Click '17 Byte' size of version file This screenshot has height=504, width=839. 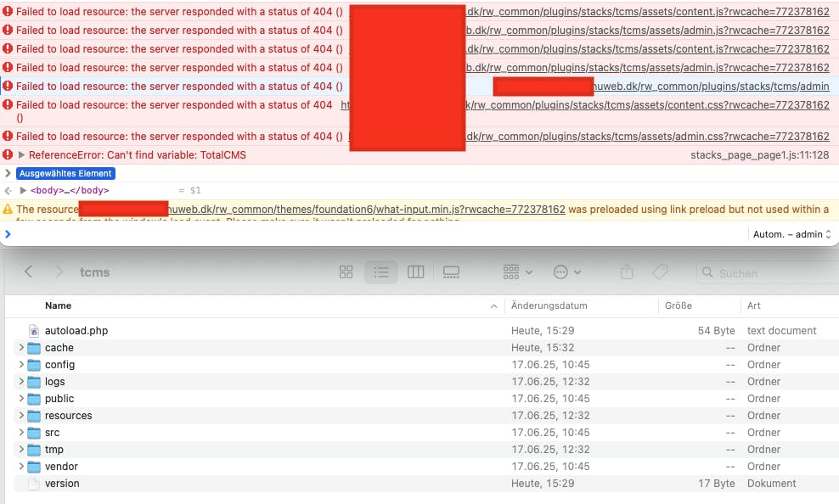(x=717, y=484)
